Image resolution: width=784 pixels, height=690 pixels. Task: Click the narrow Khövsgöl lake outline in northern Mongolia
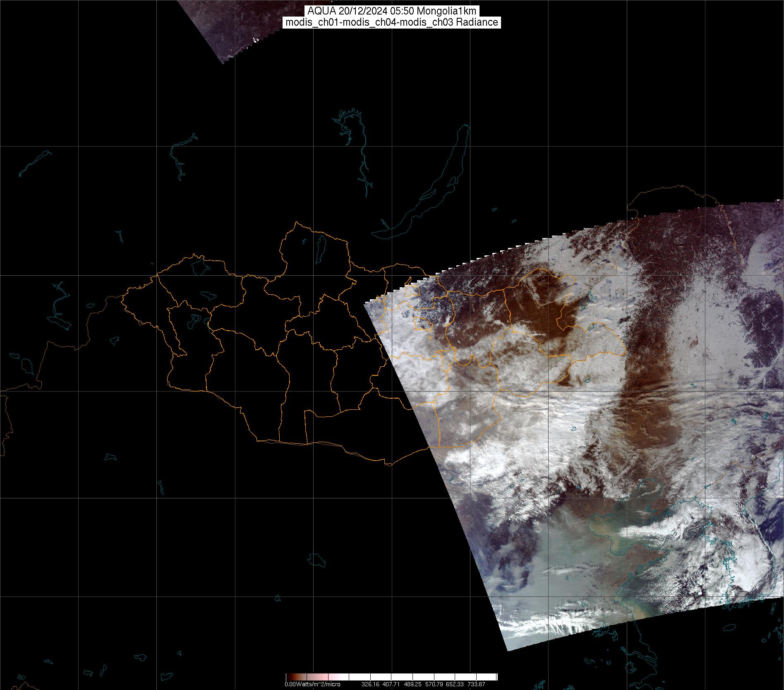click(x=320, y=246)
